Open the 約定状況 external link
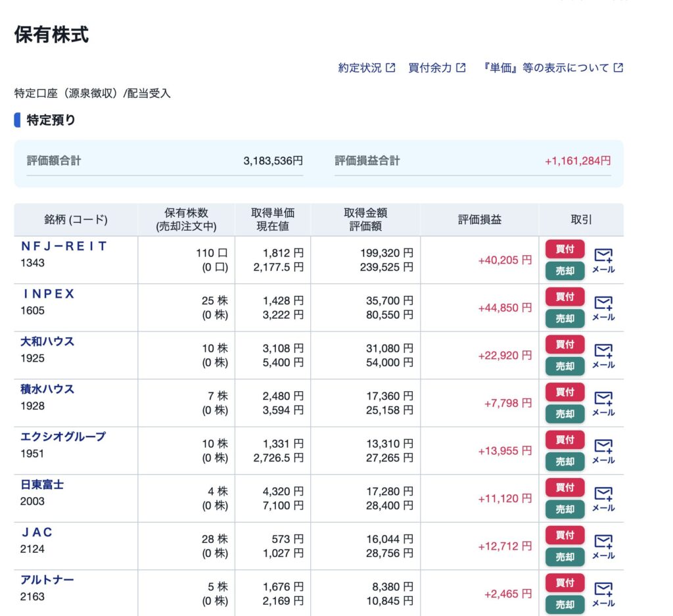This screenshot has width=673, height=616. coord(367,68)
